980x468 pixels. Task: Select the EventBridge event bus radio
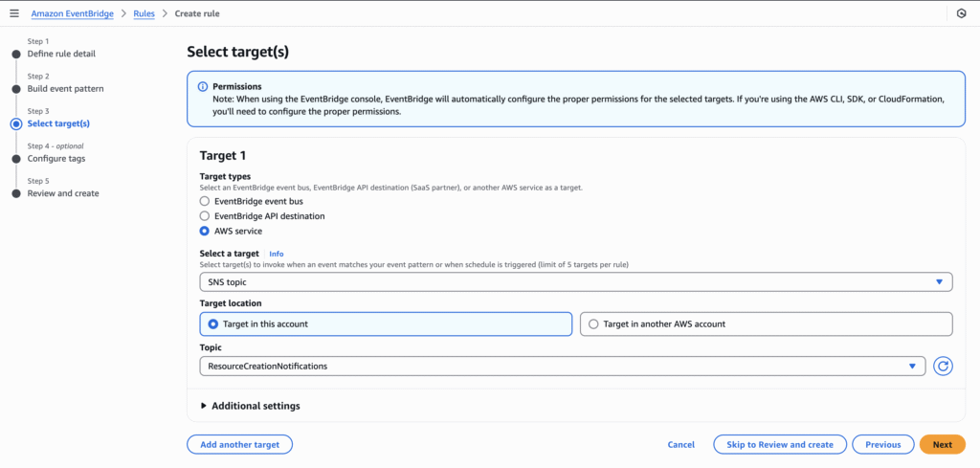click(204, 201)
